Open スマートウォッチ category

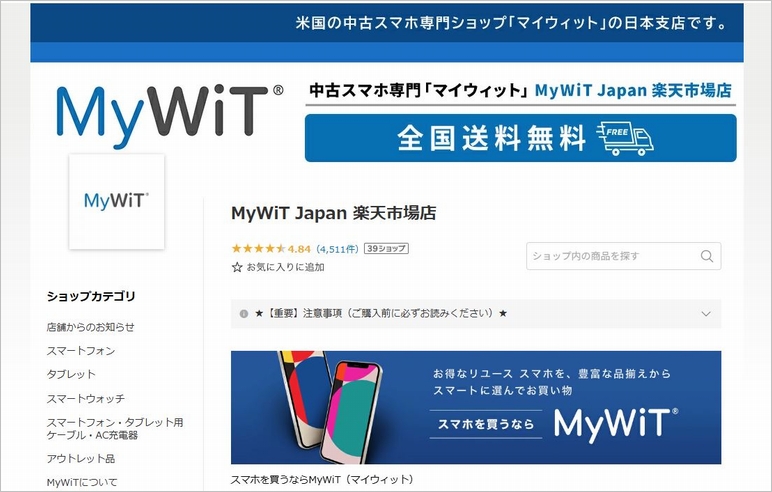[x=86, y=398]
